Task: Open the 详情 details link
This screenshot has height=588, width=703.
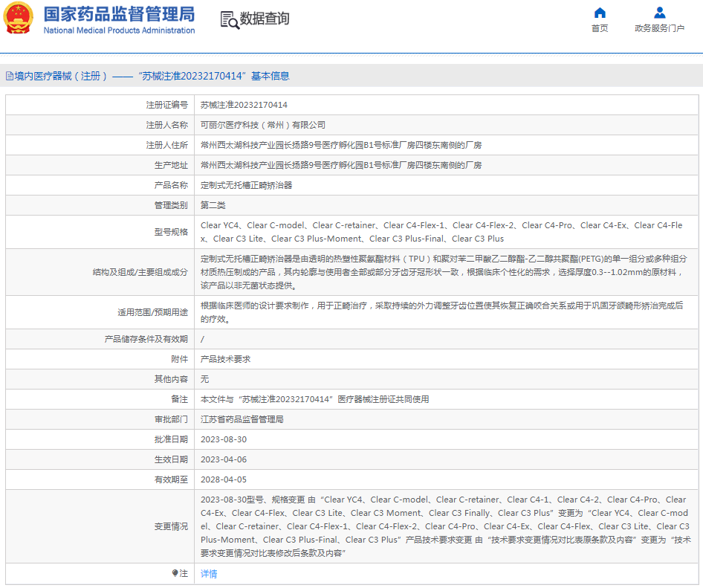Action: click(x=209, y=574)
